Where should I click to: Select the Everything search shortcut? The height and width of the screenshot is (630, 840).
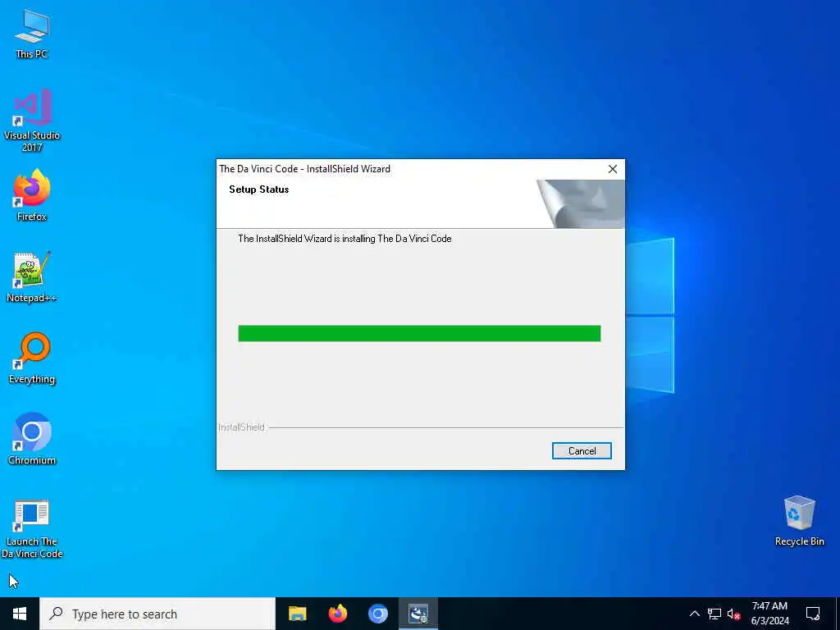(32, 358)
